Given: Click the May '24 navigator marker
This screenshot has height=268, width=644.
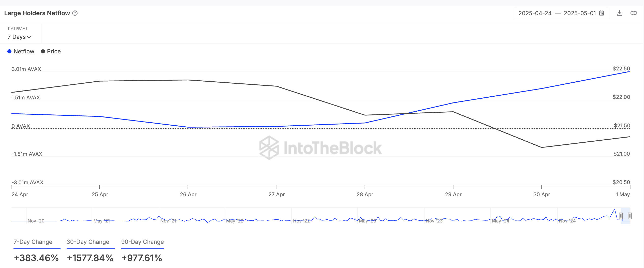Looking at the screenshot, I should [x=500, y=221].
